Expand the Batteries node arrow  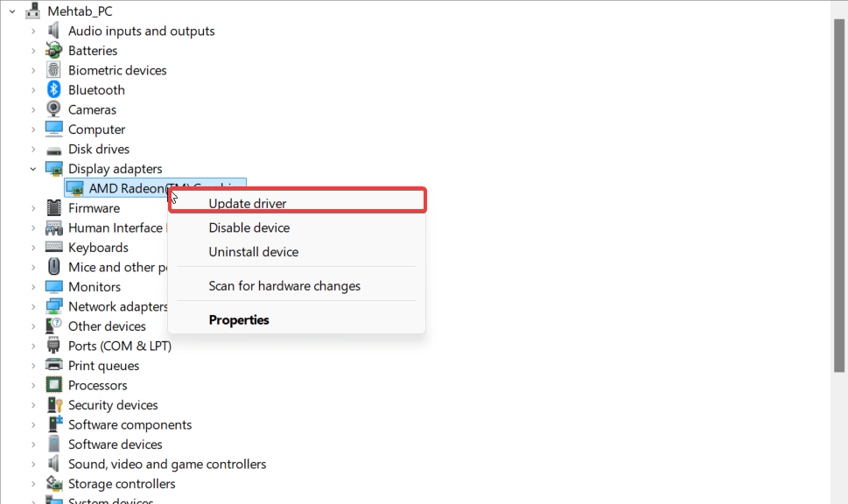(33, 50)
